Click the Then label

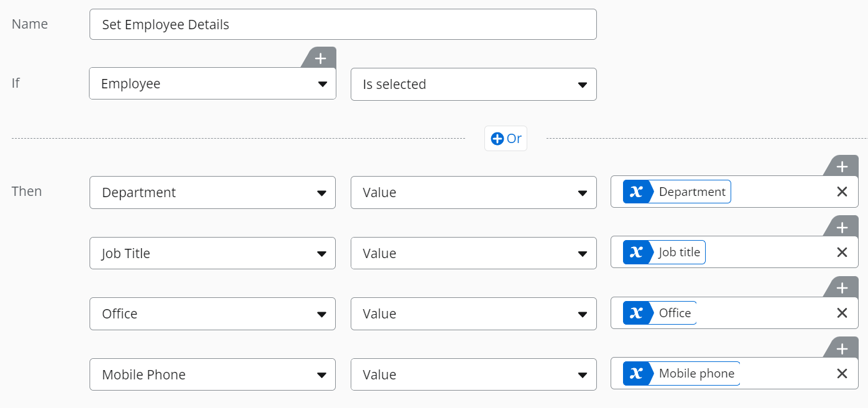coord(27,191)
